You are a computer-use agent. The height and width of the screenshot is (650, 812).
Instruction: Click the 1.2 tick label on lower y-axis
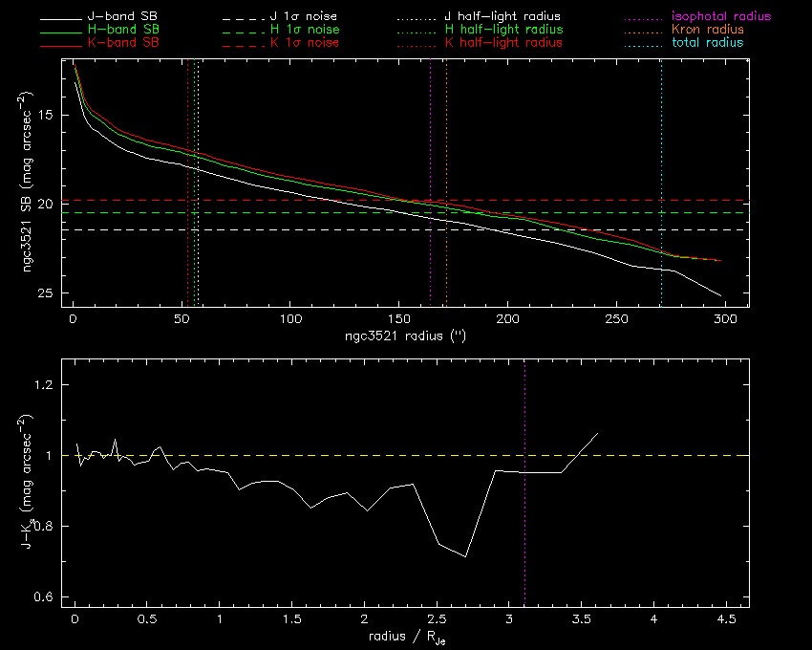[43, 385]
